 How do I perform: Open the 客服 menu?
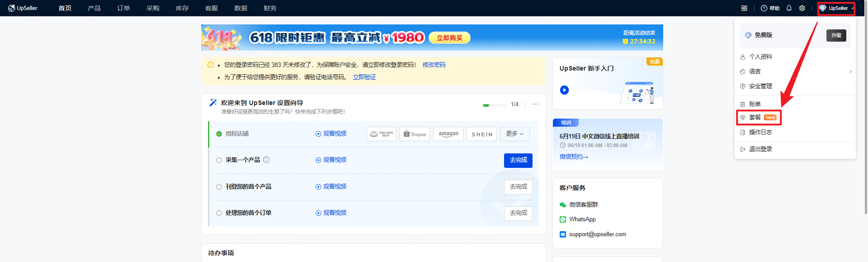[x=212, y=8]
